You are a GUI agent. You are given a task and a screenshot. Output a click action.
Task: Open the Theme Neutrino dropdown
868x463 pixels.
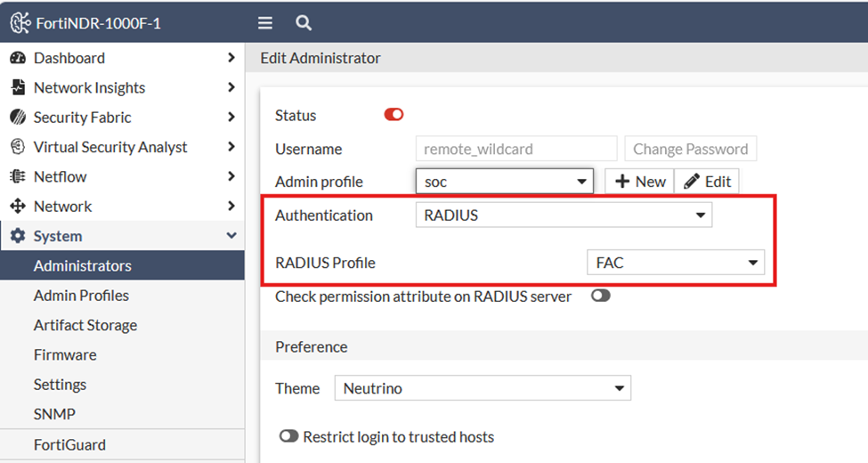(483, 388)
